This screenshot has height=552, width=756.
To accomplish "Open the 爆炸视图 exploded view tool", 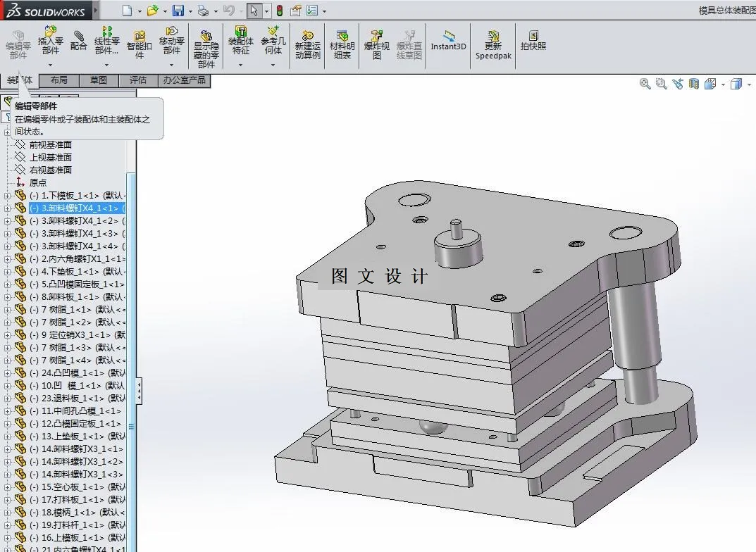I will click(x=376, y=44).
